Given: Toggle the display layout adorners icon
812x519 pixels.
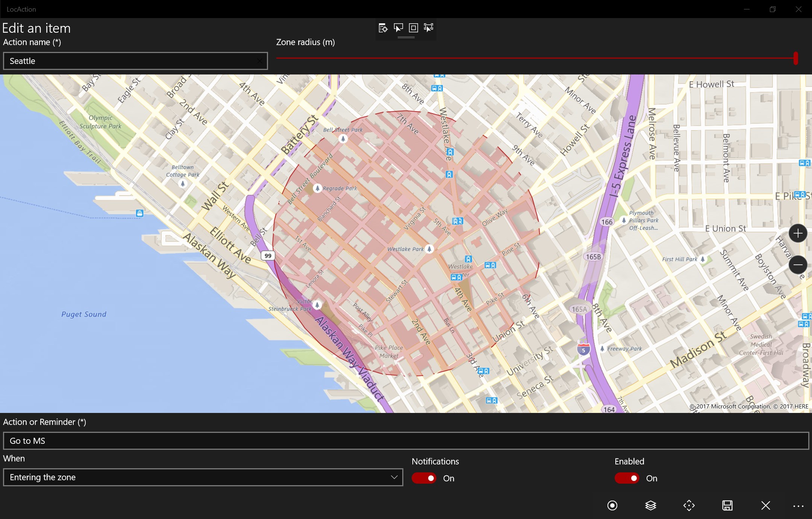Looking at the screenshot, I should (x=413, y=28).
